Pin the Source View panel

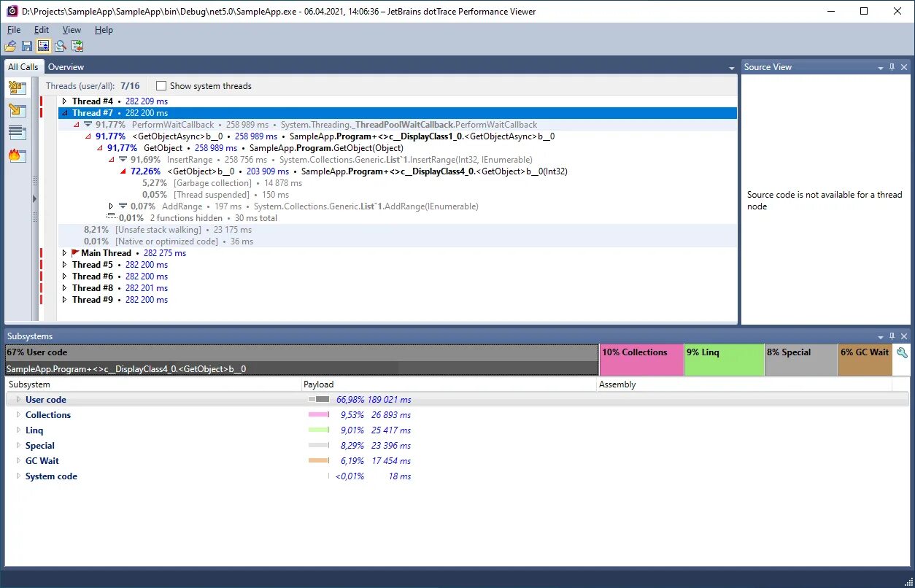[892, 67]
